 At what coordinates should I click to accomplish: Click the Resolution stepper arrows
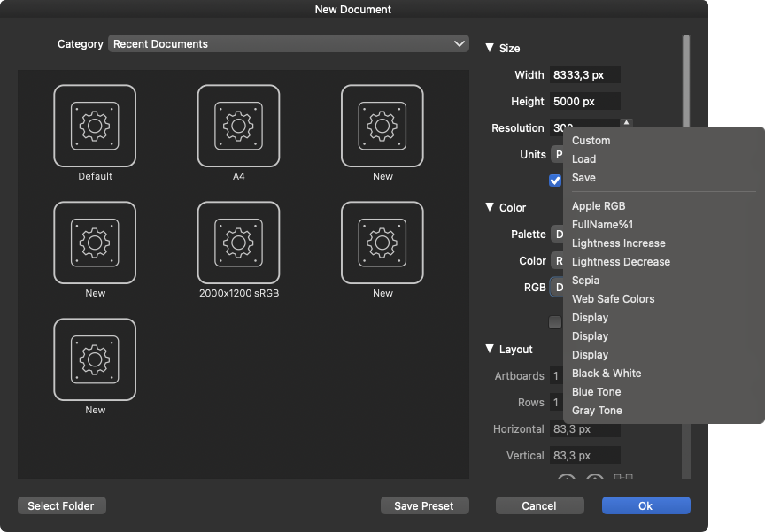pyautogui.click(x=627, y=125)
